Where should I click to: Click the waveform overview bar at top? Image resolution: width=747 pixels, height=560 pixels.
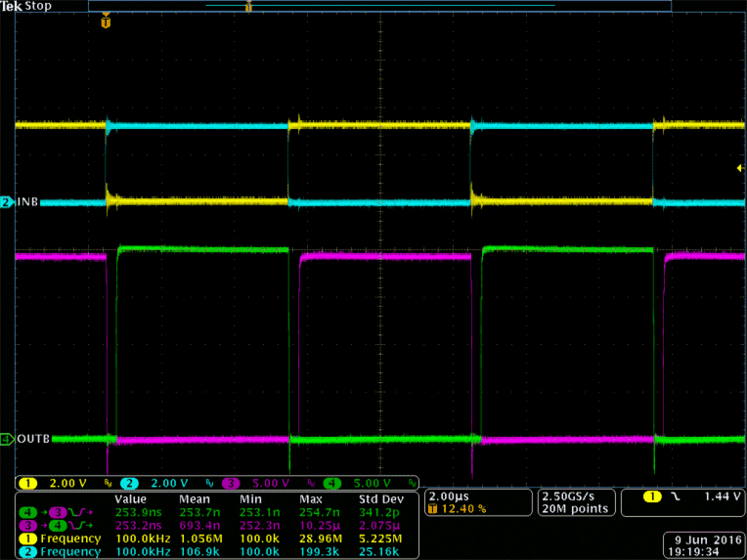pyautogui.click(x=379, y=6)
